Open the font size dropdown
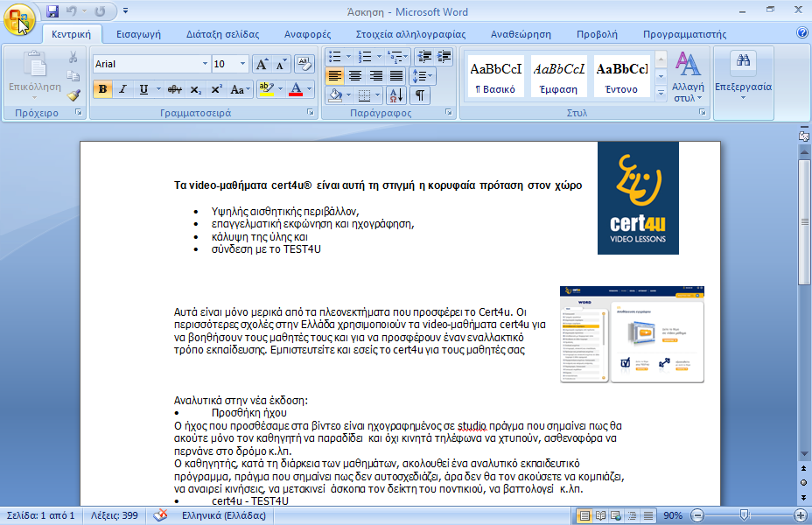The image size is (812, 525). [242, 64]
